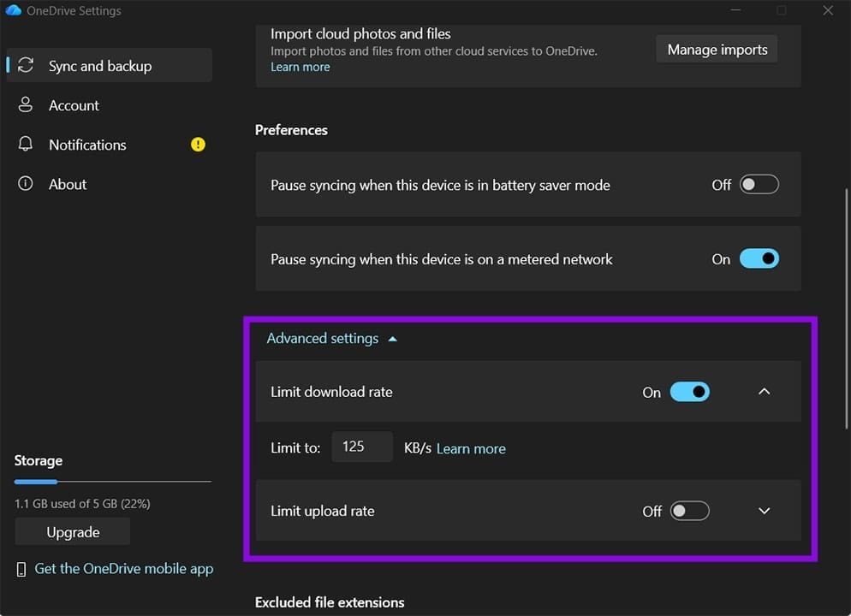851x616 pixels.
Task: Click the About info icon
Action: (26, 184)
